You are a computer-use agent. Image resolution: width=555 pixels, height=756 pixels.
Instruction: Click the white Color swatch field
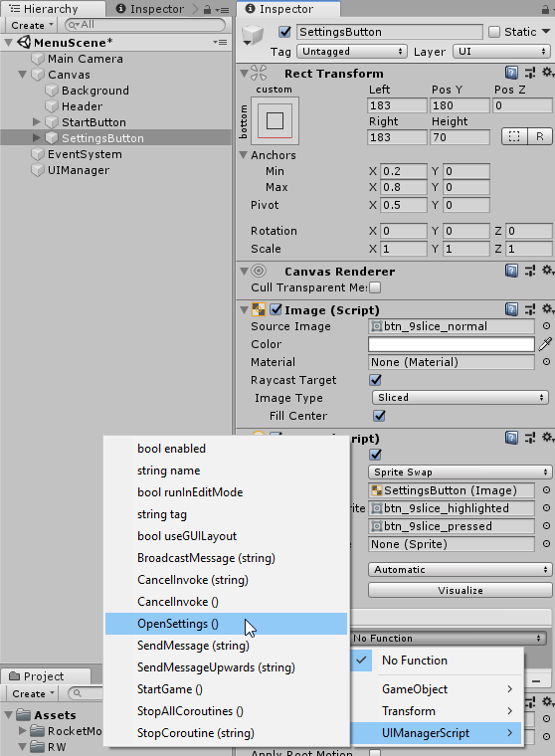click(451, 344)
